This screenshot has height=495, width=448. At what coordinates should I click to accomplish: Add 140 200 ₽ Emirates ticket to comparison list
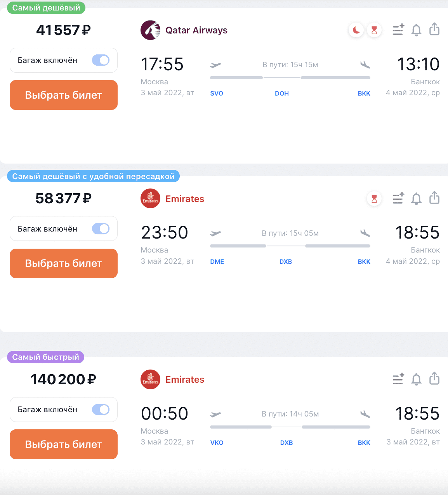pyautogui.click(x=398, y=379)
